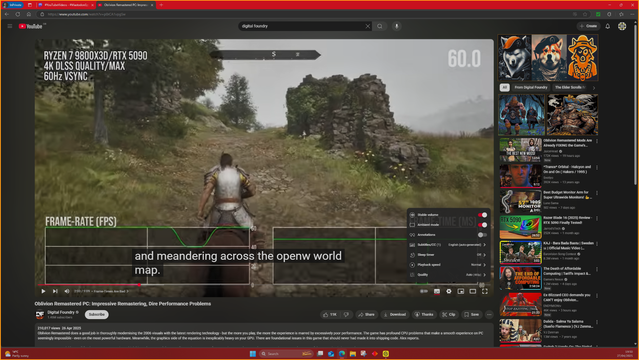639x360 pixels.
Task: Search with voice microphone icon
Action: (x=396, y=26)
